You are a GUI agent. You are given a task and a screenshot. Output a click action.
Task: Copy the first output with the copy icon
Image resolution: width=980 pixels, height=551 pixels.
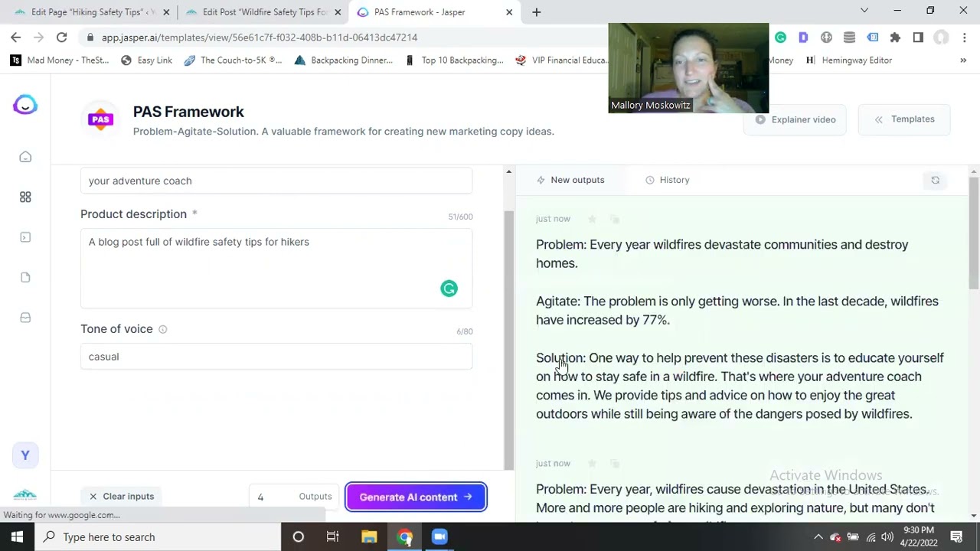click(x=615, y=219)
